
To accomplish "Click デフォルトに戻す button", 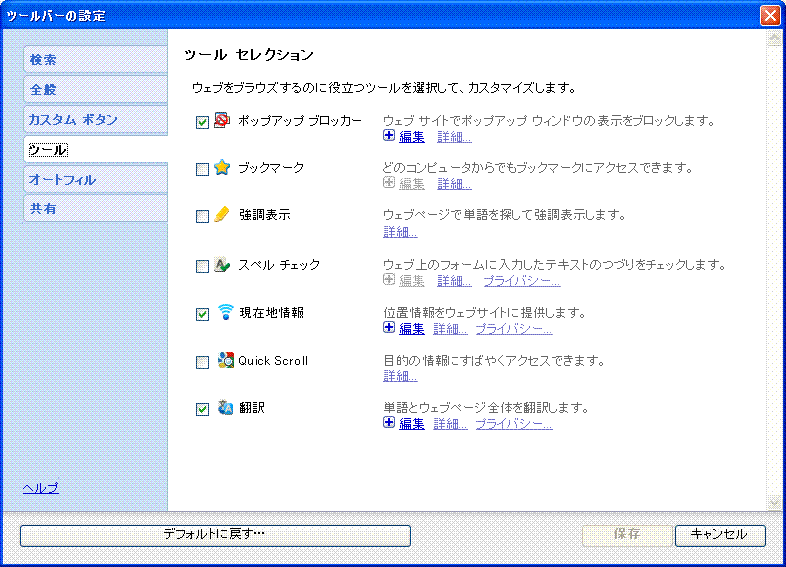I will (x=215, y=535).
